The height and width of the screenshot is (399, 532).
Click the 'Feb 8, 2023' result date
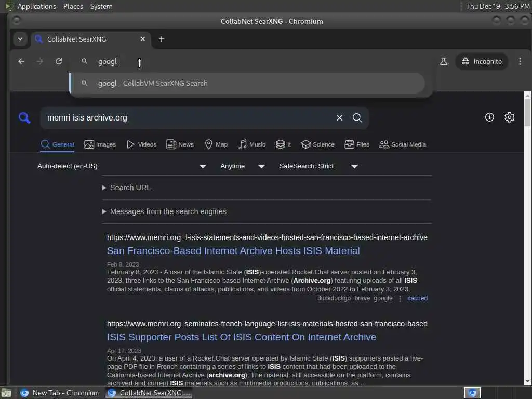tap(123, 264)
